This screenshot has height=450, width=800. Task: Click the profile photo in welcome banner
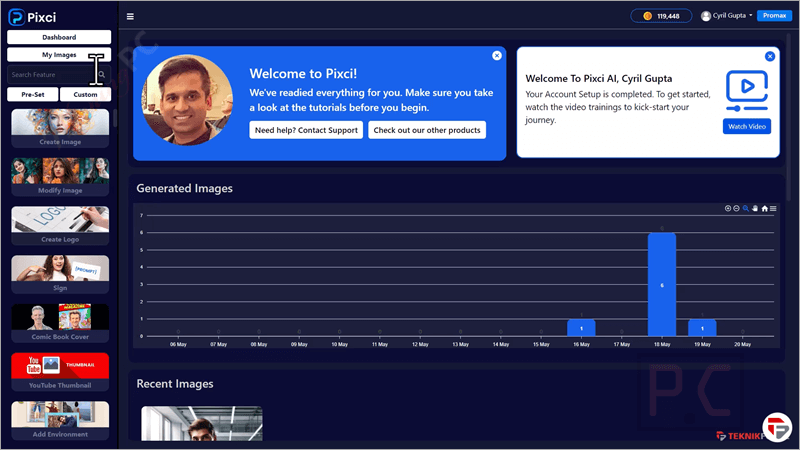(187, 100)
